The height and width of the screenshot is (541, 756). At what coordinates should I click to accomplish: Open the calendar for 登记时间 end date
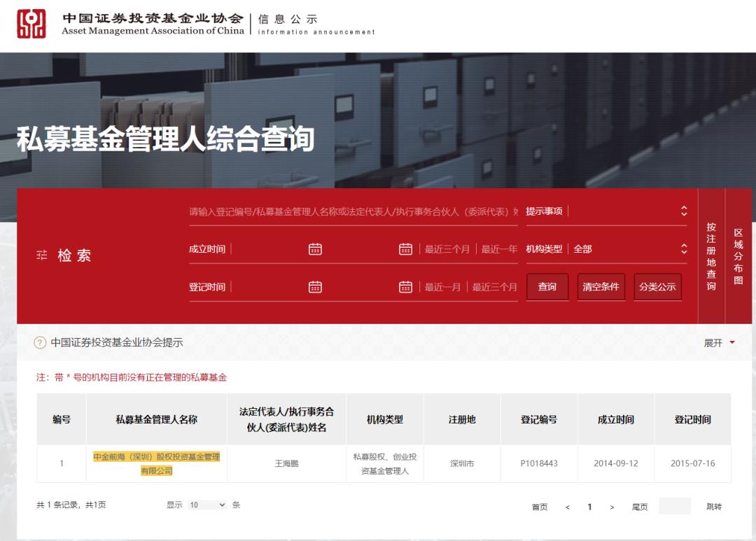click(x=405, y=286)
